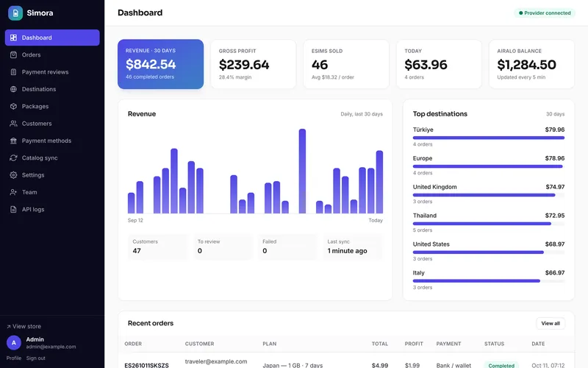Open the Packages menu item
Image resolution: width=588 pixels, height=368 pixels.
(52, 106)
